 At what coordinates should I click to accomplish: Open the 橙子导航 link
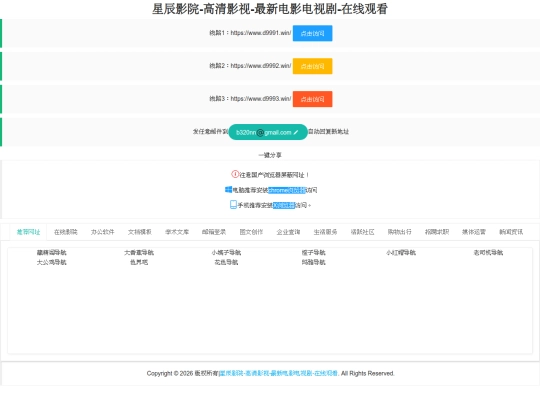coord(313,252)
